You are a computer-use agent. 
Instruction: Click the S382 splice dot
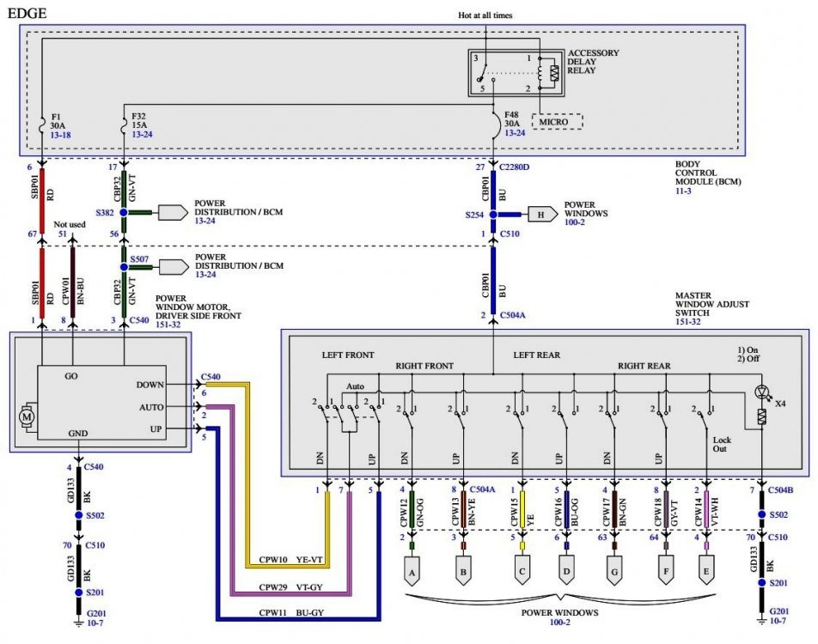click(124, 211)
